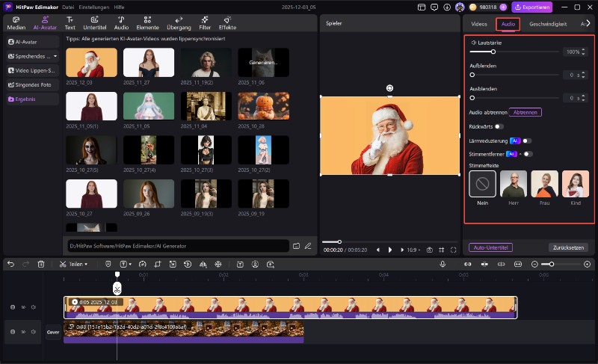Expand the Sprechendes sidebar dropdown
The image size is (598, 364).
coord(55,56)
